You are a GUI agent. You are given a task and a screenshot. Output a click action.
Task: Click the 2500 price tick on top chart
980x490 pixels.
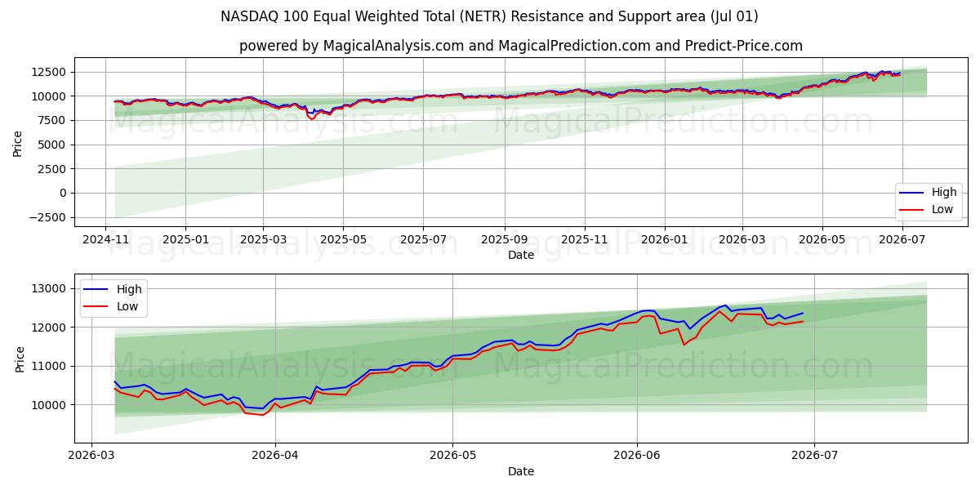[x=54, y=169]
